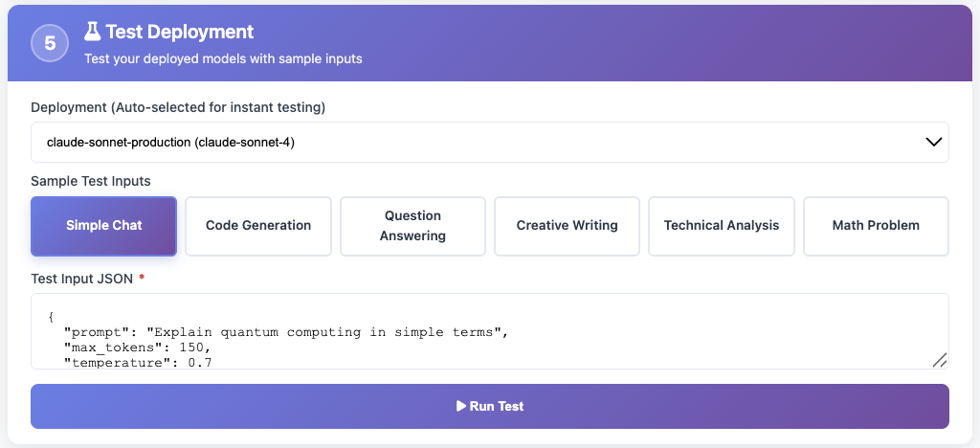Click the textarea resize handle corner

(940, 360)
